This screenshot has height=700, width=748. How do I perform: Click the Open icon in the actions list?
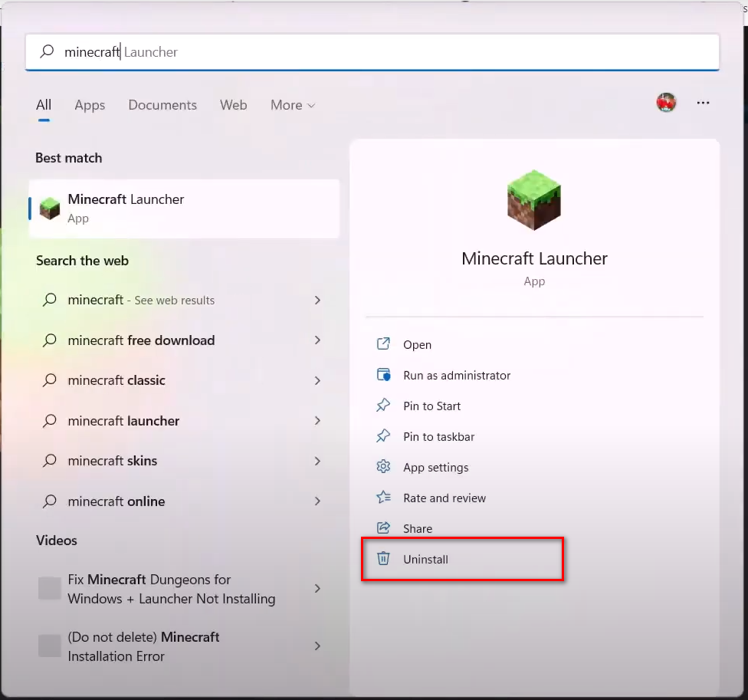click(383, 344)
